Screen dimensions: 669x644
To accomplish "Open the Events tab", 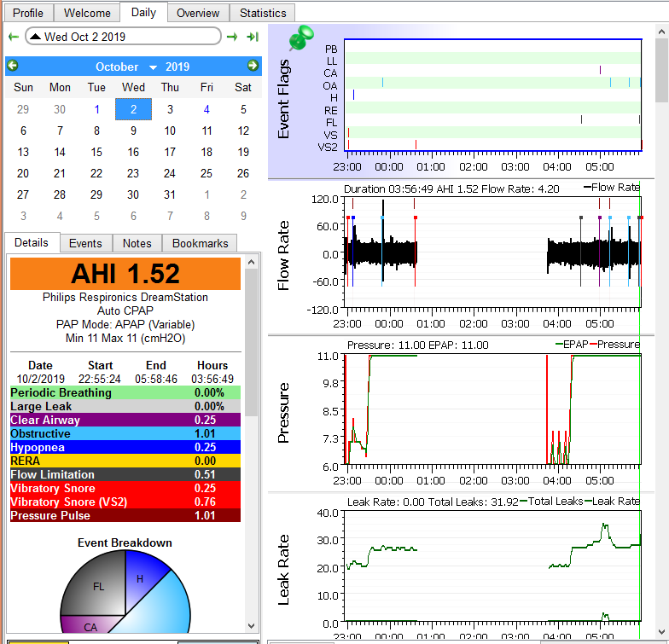I will click(x=85, y=243).
